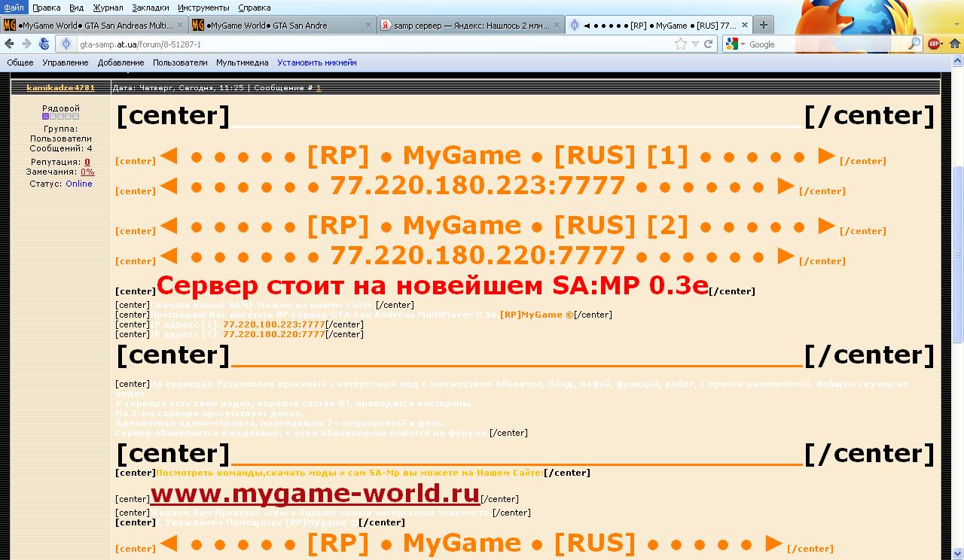This screenshot has width=964, height=560.
Task: Open the Adblock Plus ABP icon
Action: coord(935,44)
